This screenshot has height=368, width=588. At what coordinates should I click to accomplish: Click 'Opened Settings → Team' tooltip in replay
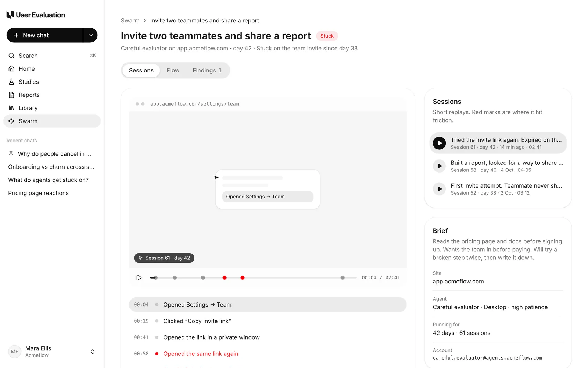click(x=268, y=197)
